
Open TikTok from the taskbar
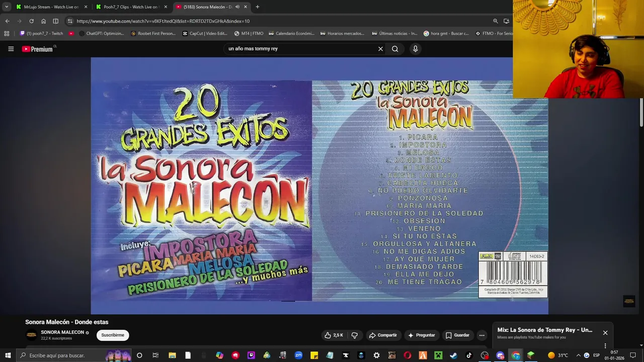coord(469,355)
